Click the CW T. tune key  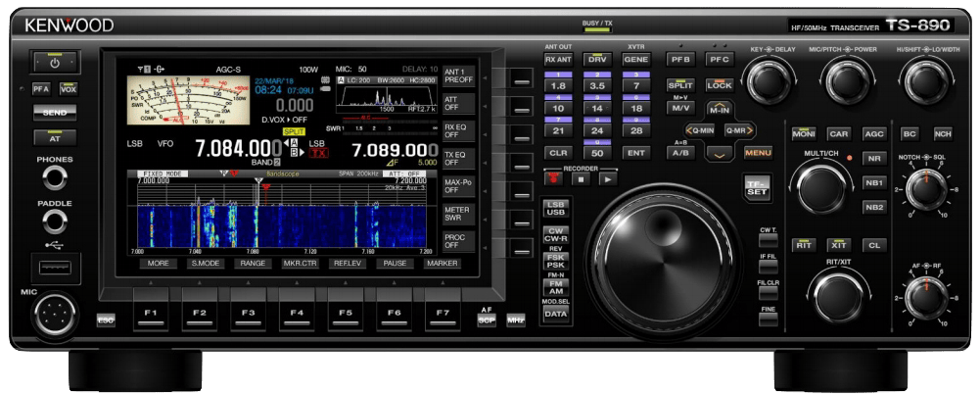tap(769, 241)
